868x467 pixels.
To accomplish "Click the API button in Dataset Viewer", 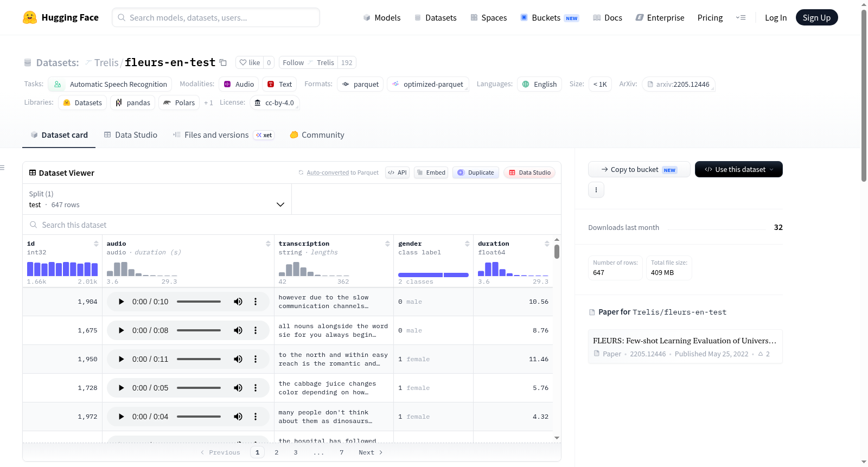I will pos(397,172).
